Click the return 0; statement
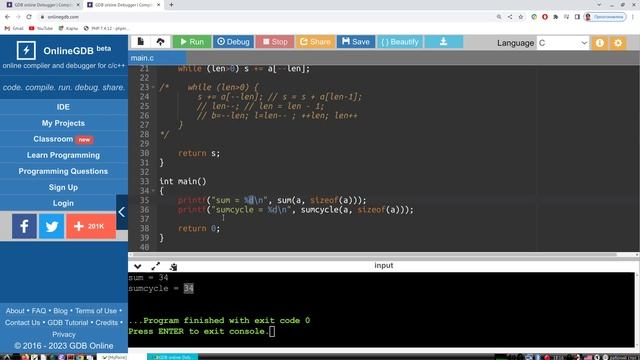The image size is (640, 360). 199,229
